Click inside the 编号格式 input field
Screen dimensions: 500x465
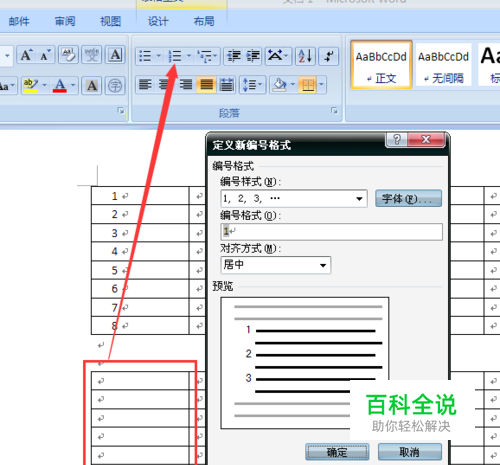click(x=332, y=232)
